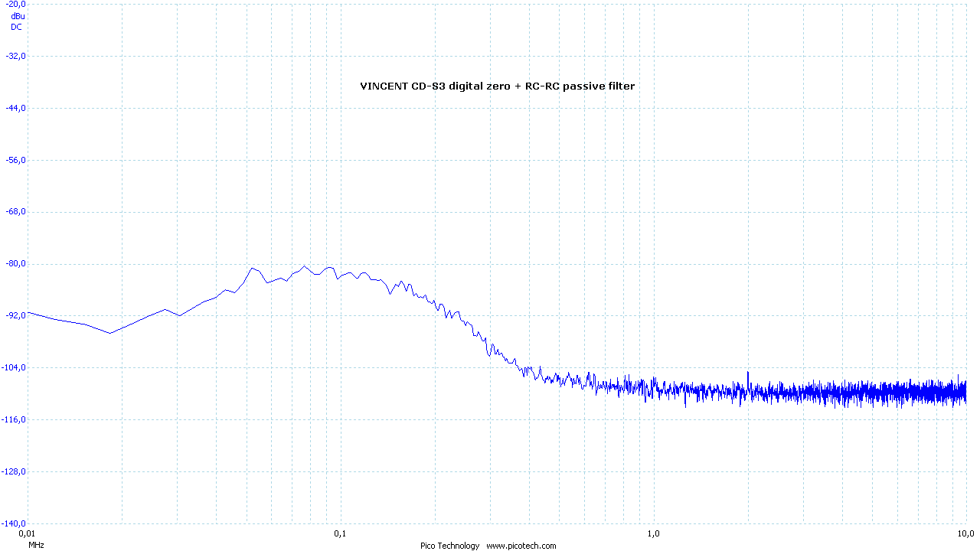Click the '-56,0' y-axis value
The width and height of the screenshot is (980, 551).
tap(15, 160)
